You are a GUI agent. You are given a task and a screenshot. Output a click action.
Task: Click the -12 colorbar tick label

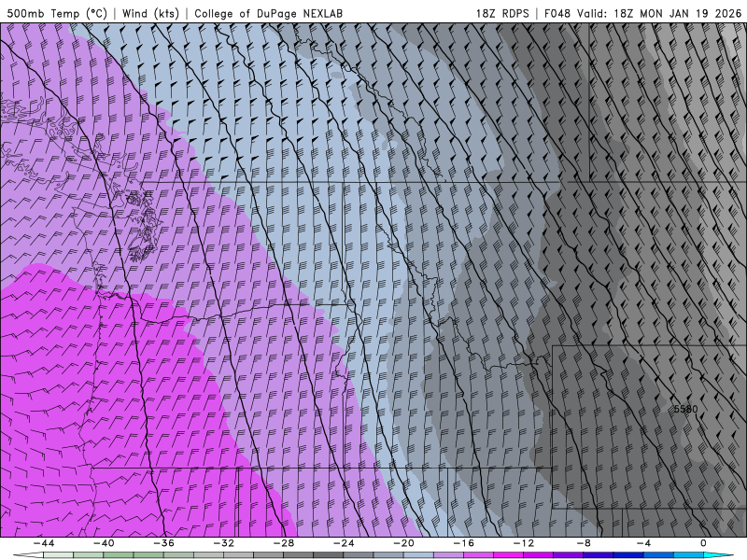coord(524,543)
